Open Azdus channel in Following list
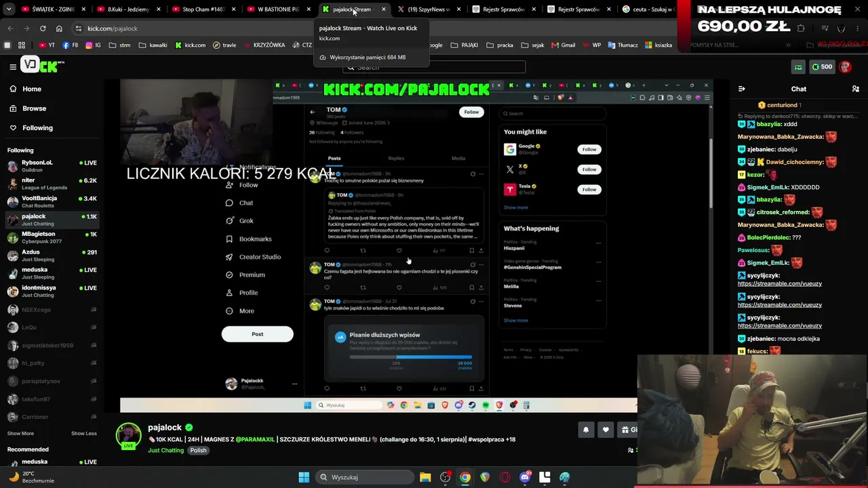Screen dimensions: 868x488 52,255
